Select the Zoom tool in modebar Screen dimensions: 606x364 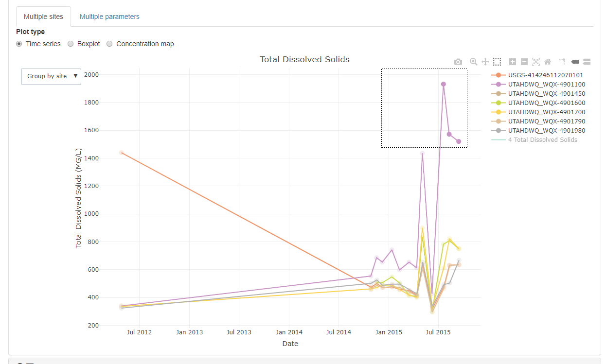coord(473,62)
